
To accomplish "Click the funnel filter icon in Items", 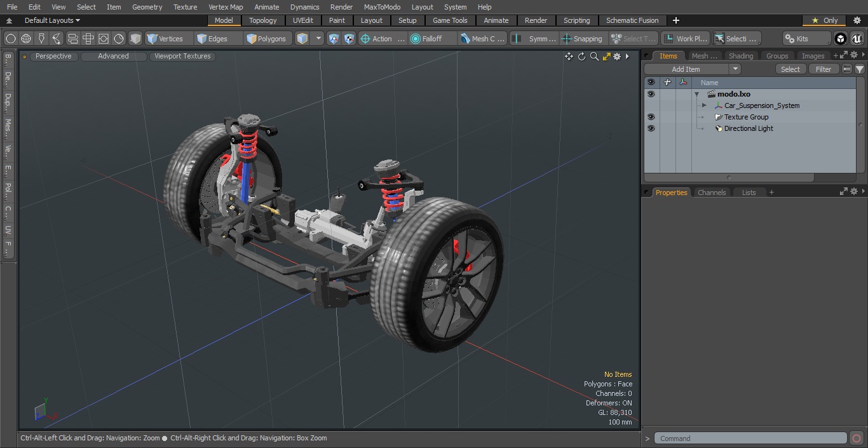I will click(860, 69).
